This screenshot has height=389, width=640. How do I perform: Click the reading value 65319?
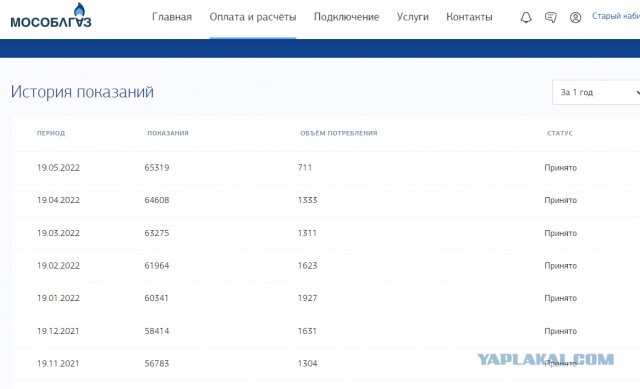(157, 168)
